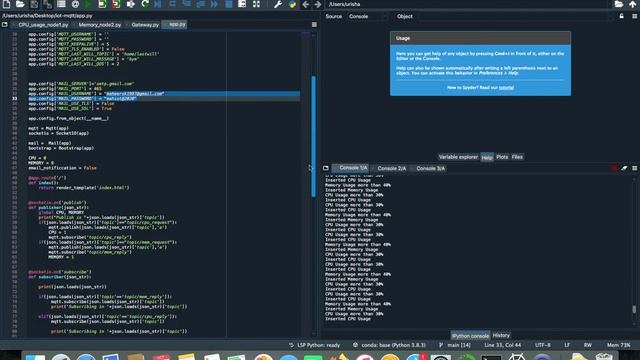Open the IPython console bottom tab
Viewport: 640px width, 360px height.
470,336
